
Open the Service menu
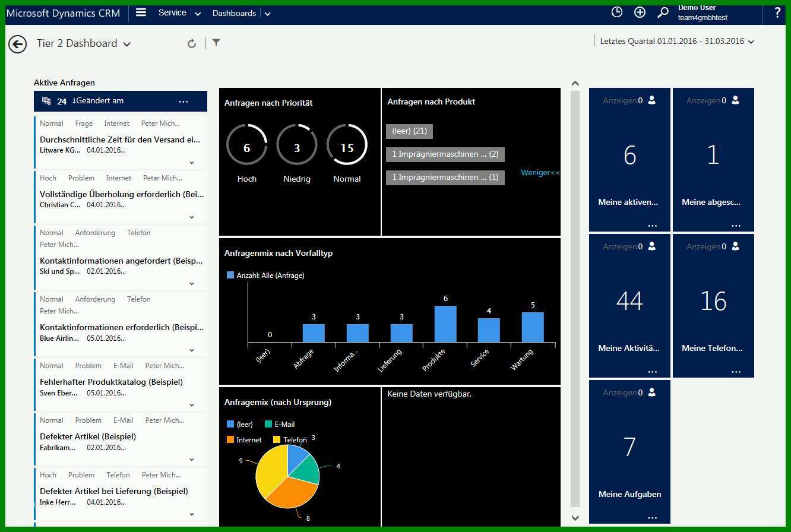point(172,12)
